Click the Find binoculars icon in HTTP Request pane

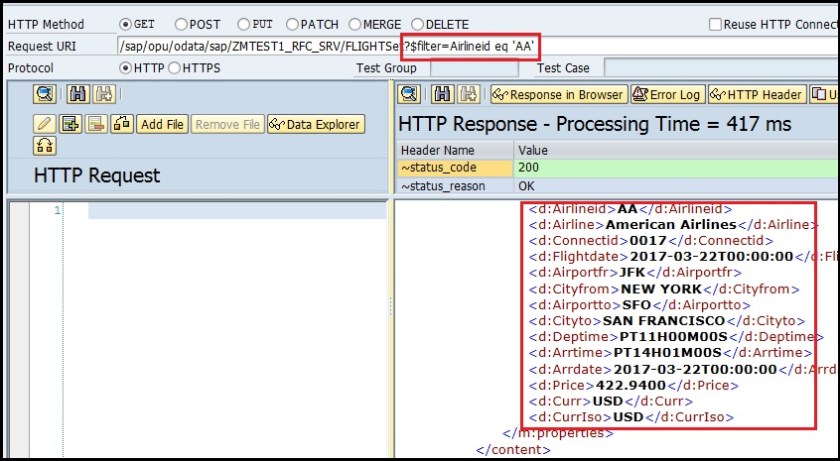pyautogui.click(x=78, y=94)
